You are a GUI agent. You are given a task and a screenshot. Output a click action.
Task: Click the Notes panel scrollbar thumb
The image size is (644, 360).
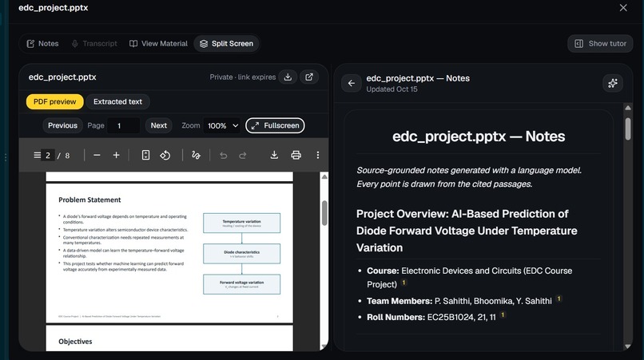[x=627, y=129]
